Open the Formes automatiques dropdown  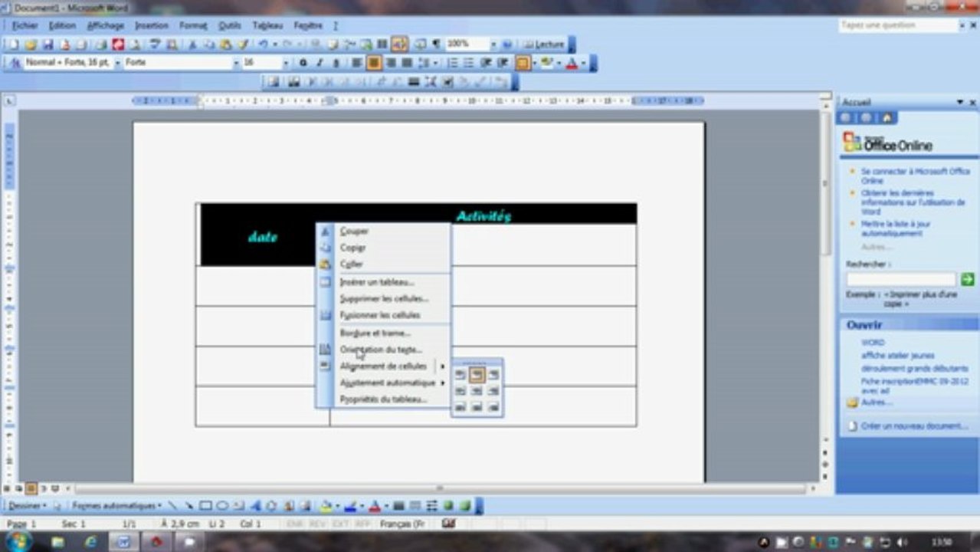pos(116,506)
